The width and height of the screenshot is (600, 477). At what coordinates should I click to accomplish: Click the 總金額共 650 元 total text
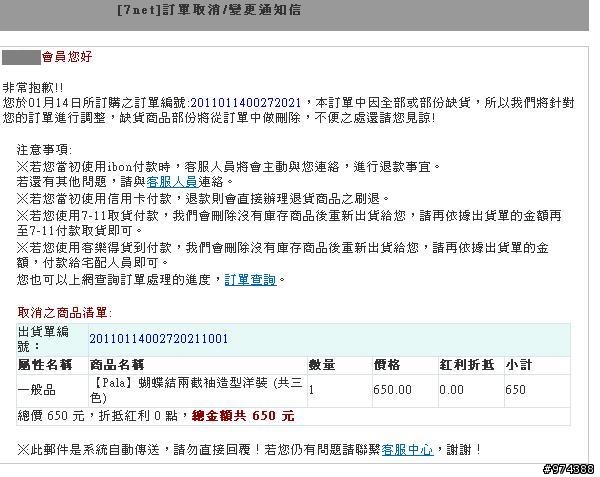click(243, 416)
